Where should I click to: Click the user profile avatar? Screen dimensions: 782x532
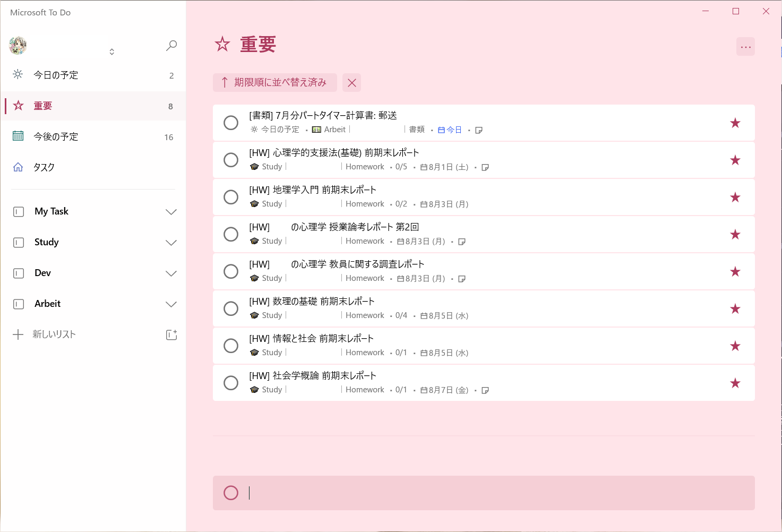coord(18,46)
